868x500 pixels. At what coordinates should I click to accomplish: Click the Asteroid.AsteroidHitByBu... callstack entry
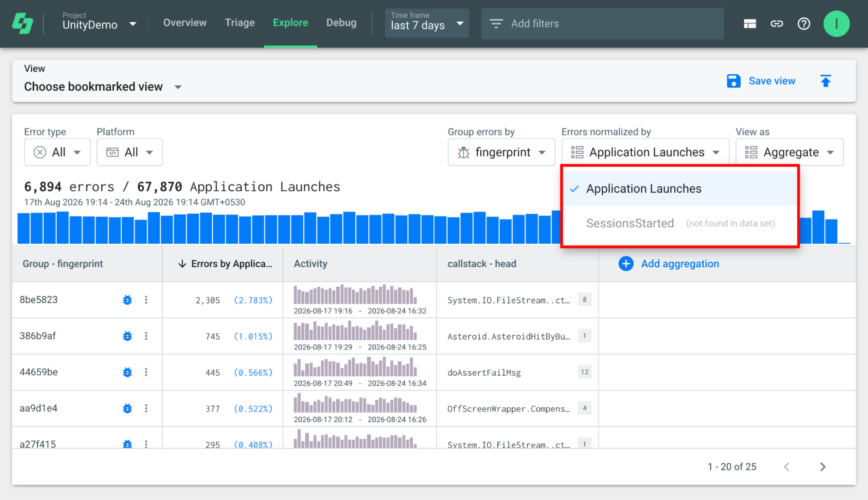pos(509,336)
